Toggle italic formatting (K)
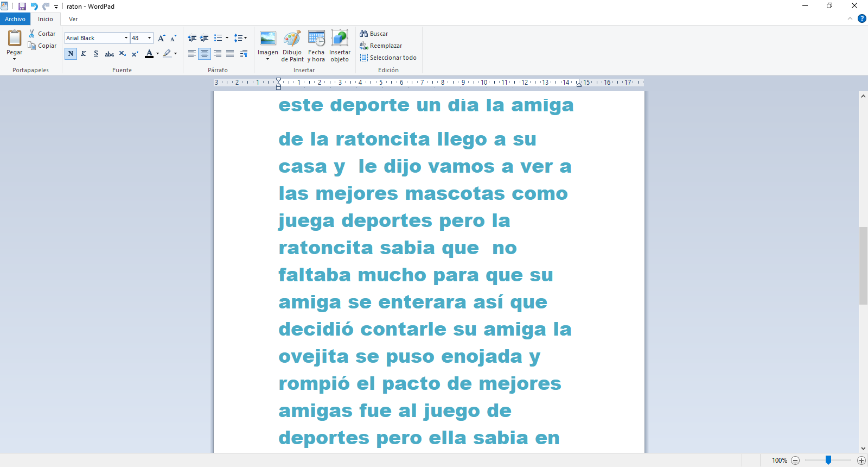Screen dimensions: 868x467 [x=84, y=54]
